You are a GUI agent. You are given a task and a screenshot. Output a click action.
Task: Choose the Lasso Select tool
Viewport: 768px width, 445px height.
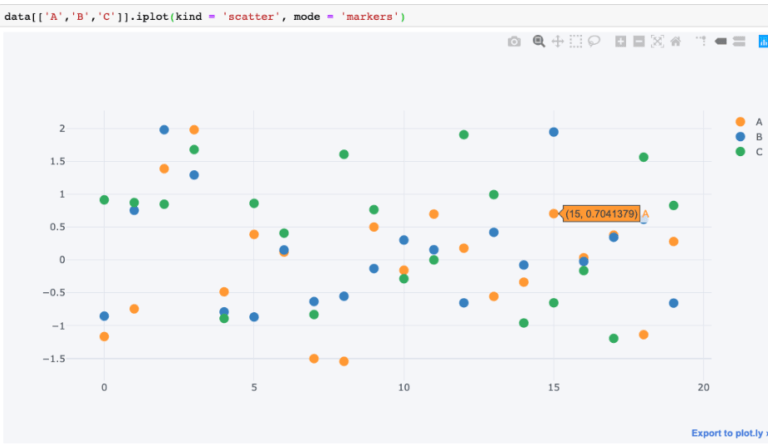click(x=594, y=41)
